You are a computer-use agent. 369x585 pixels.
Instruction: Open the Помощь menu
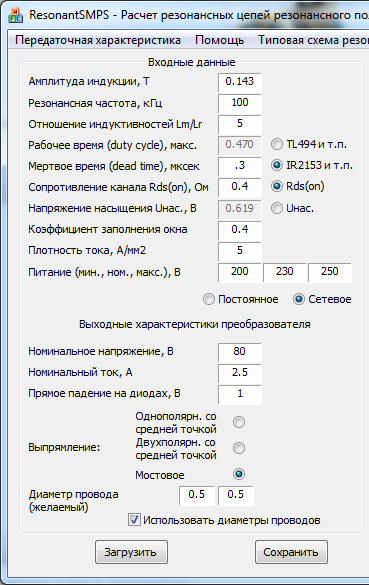pos(219,40)
